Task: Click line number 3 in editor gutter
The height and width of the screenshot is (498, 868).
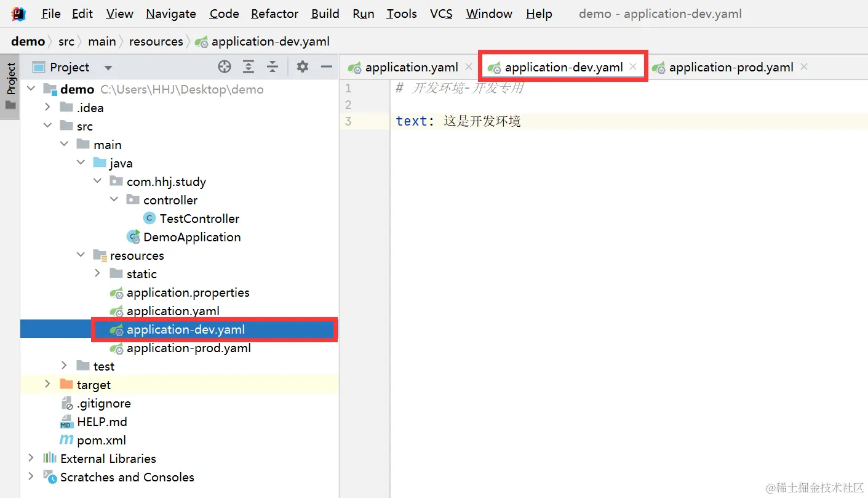Action: pos(348,121)
